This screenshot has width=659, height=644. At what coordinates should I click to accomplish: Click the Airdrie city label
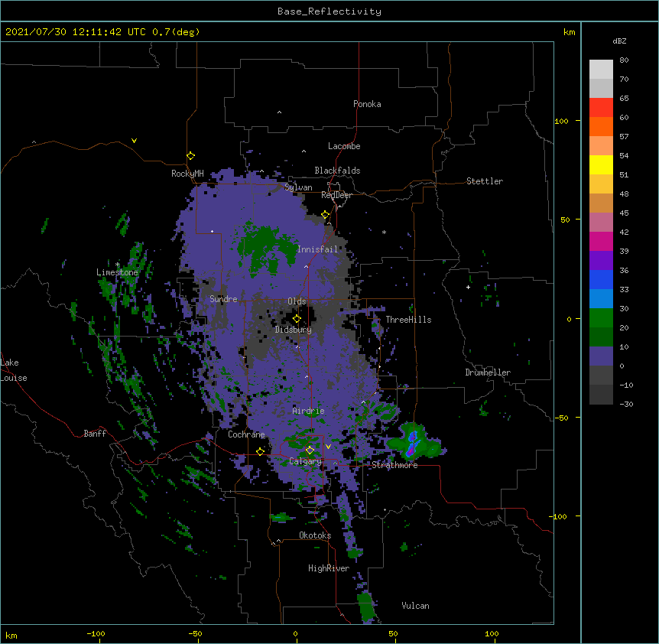point(309,411)
